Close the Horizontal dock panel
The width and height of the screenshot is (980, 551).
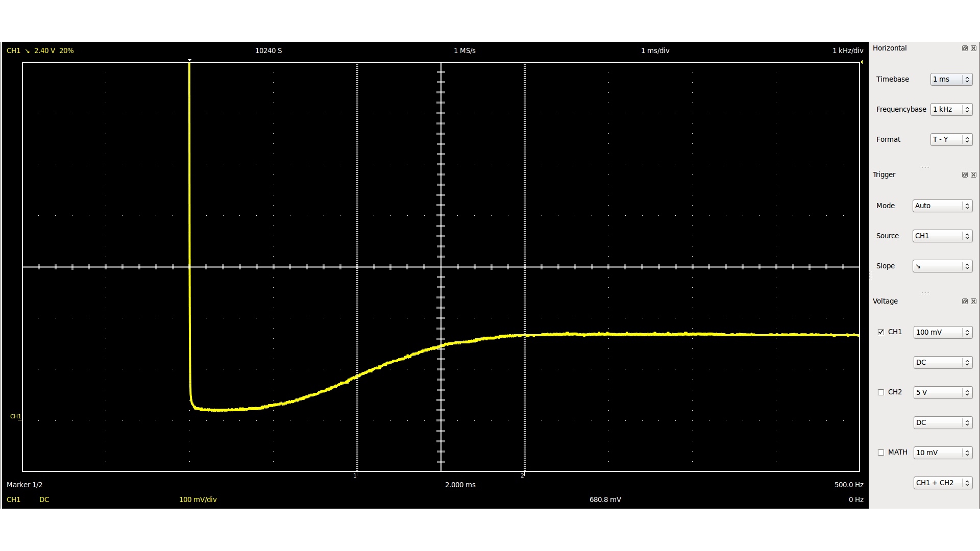pyautogui.click(x=973, y=48)
